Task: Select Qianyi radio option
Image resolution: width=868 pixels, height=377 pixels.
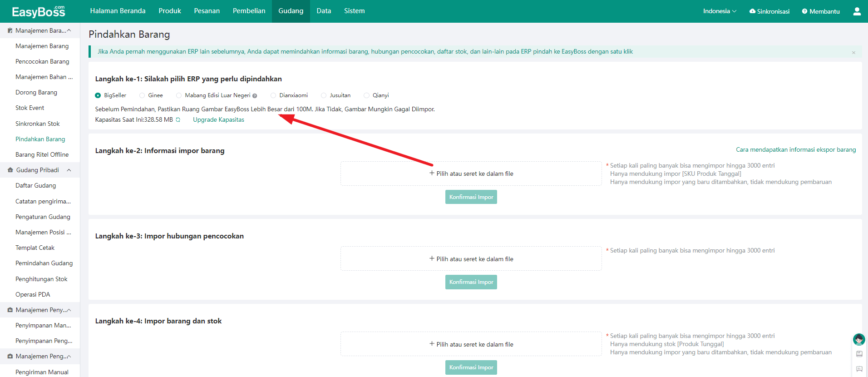Action: click(x=366, y=95)
